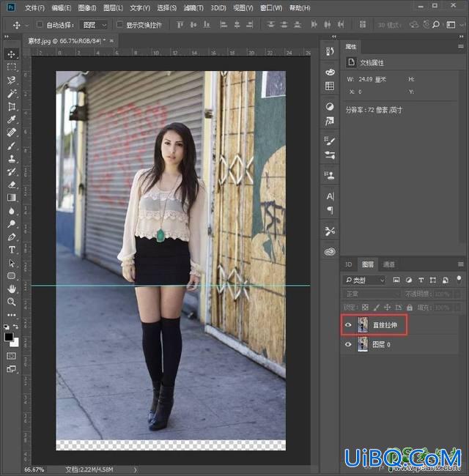This screenshot has height=476, width=469.
Task: Set the foreground color swatch
Action: 9,337
